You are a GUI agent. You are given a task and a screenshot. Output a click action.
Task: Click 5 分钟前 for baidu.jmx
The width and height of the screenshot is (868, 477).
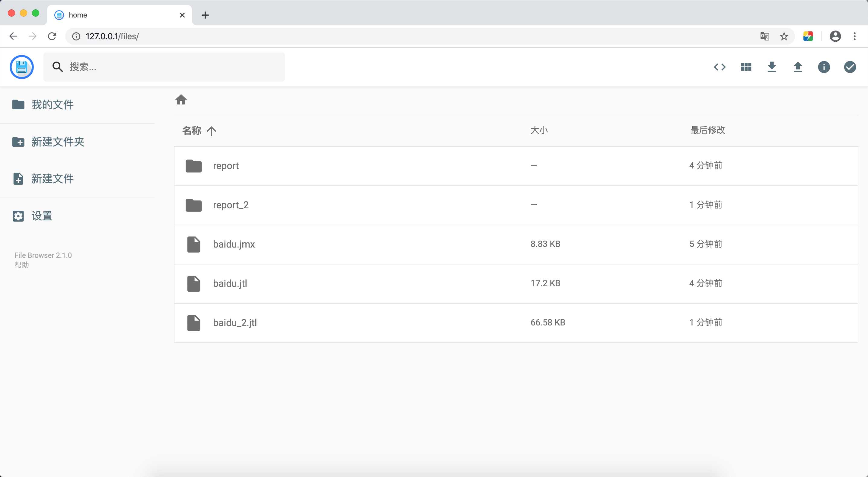point(706,244)
